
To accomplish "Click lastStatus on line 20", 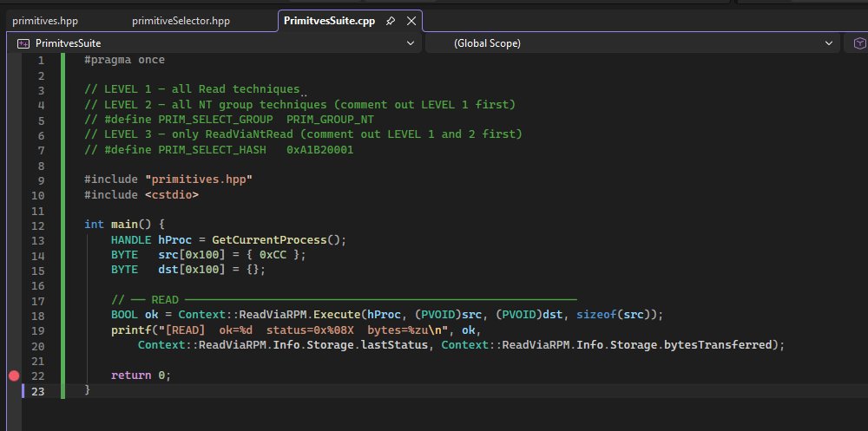I will pos(395,345).
